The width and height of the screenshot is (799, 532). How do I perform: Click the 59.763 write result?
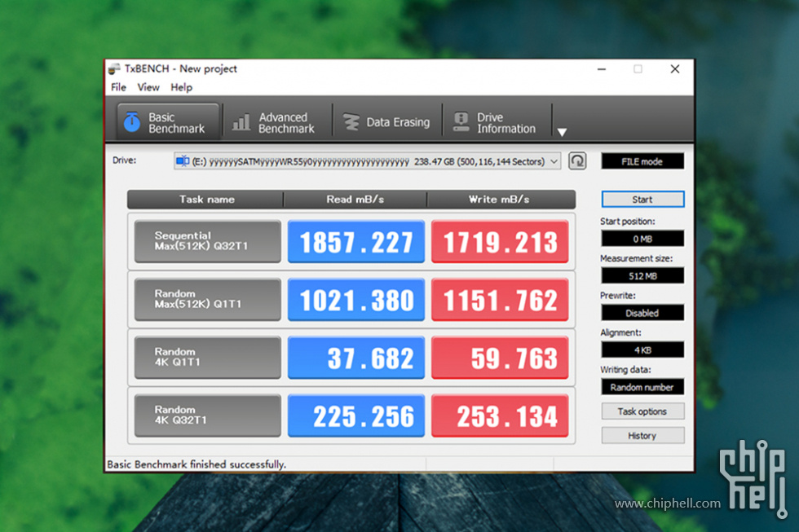pos(500,358)
